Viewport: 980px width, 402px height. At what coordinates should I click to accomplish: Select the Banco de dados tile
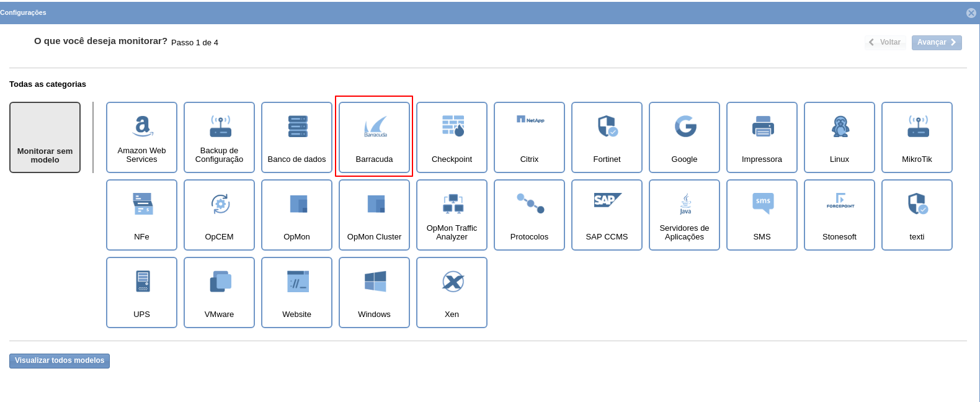[x=296, y=137]
